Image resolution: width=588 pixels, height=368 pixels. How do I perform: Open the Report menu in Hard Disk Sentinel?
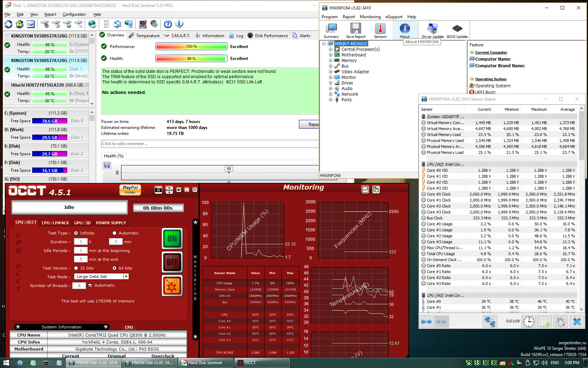point(50,14)
